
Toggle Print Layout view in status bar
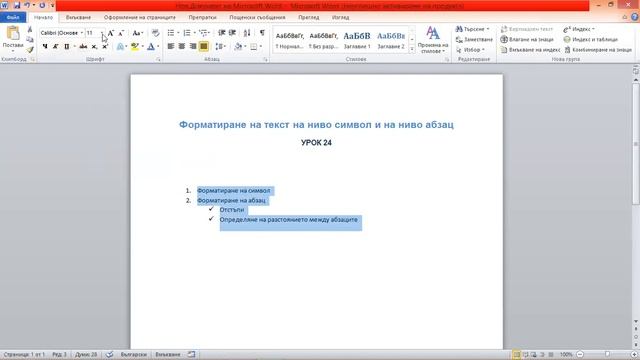click(x=516, y=354)
